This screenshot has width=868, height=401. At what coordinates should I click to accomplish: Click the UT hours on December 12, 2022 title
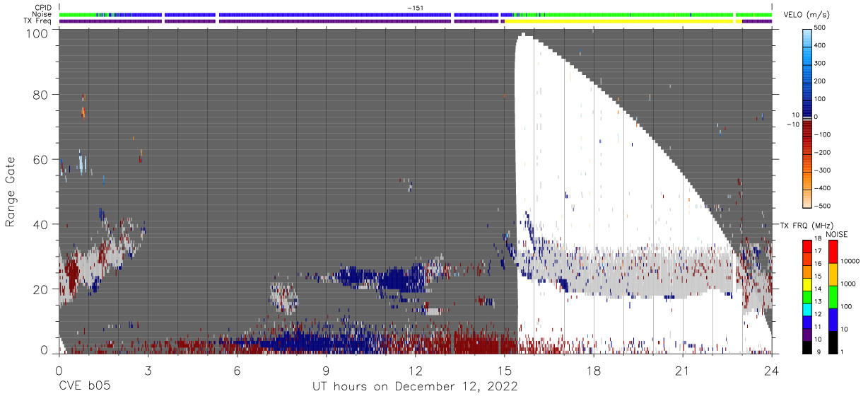click(x=415, y=387)
